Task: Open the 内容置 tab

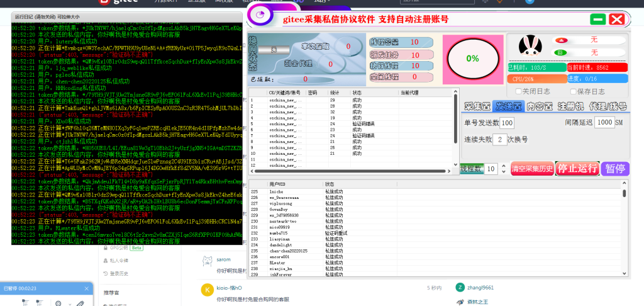Action: pyautogui.click(x=539, y=106)
